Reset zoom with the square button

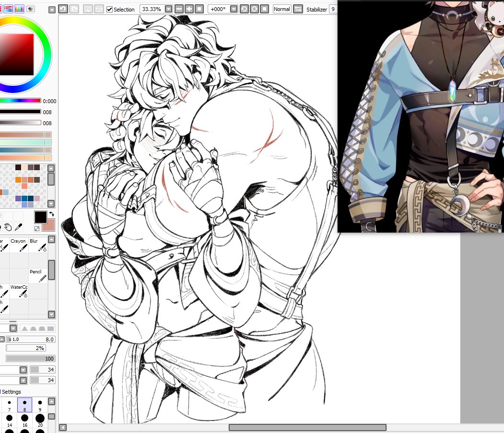pos(199,9)
